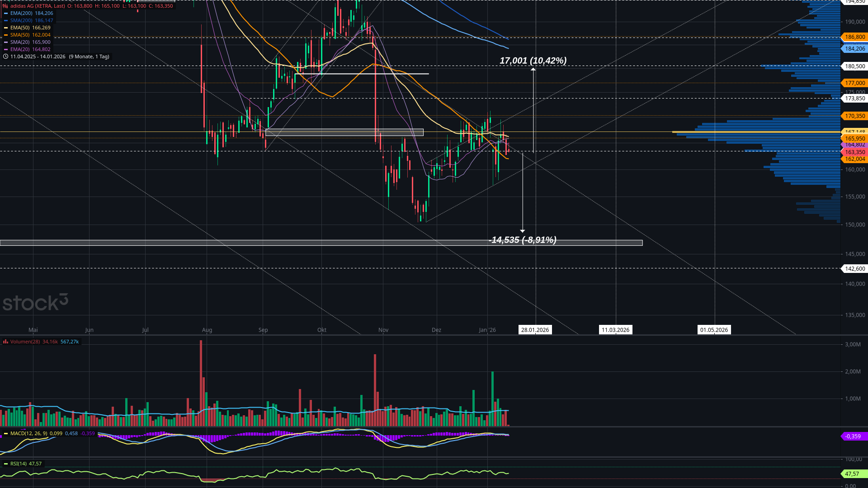The width and height of the screenshot is (868, 488).
Task: Open the SMA(20) indicator legend entry
Action: [20, 42]
